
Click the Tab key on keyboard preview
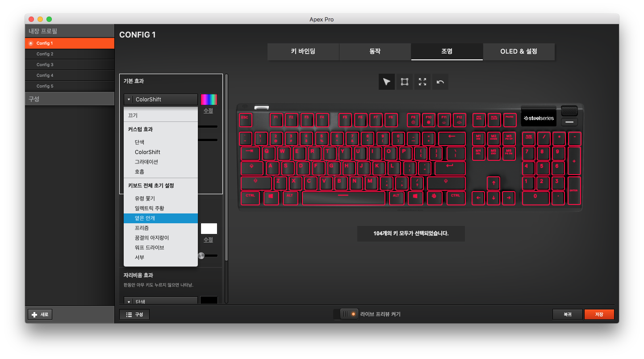[250, 153]
